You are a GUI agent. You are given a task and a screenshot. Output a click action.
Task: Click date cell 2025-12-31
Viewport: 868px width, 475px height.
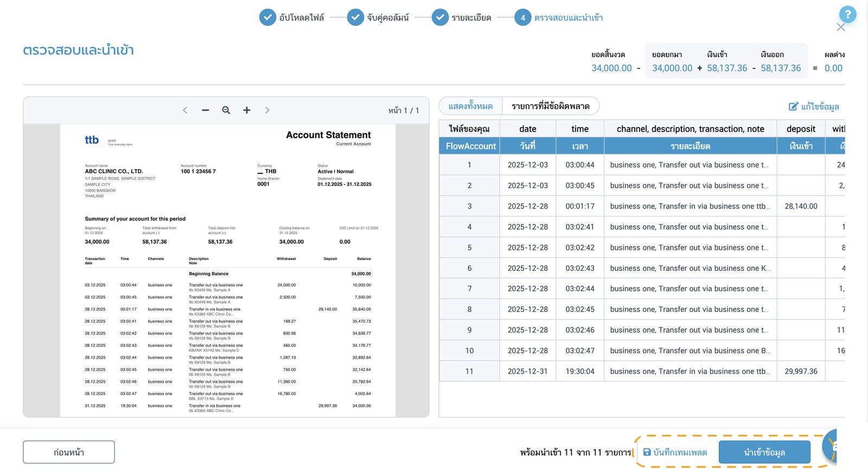click(x=528, y=371)
